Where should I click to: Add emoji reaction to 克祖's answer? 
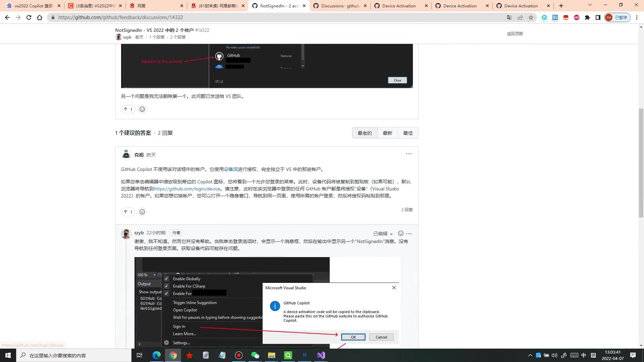(x=142, y=212)
